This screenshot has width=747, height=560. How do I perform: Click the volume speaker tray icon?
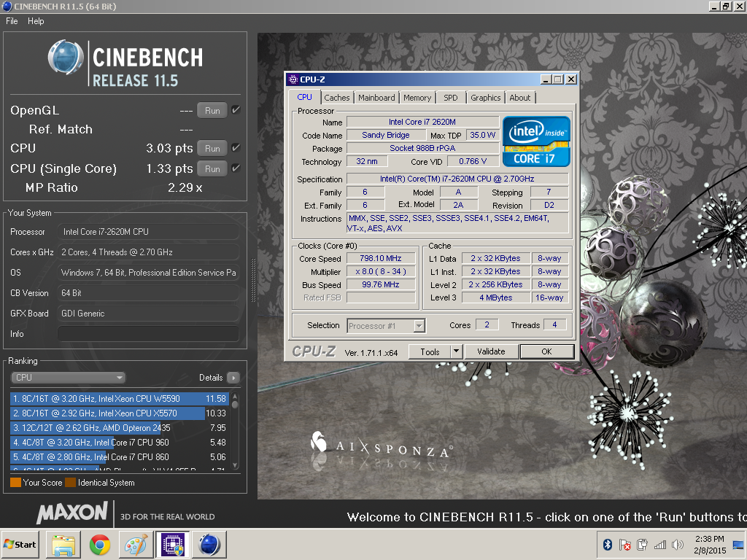point(677,544)
